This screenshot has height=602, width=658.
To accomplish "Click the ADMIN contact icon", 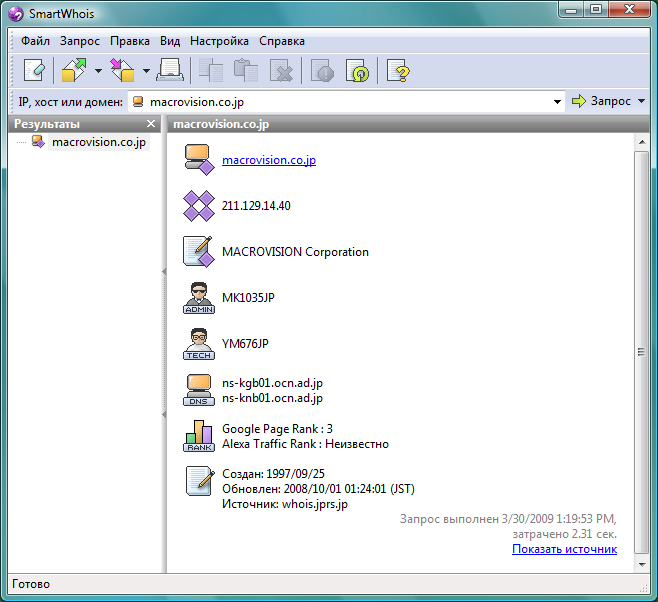I will point(199,298).
